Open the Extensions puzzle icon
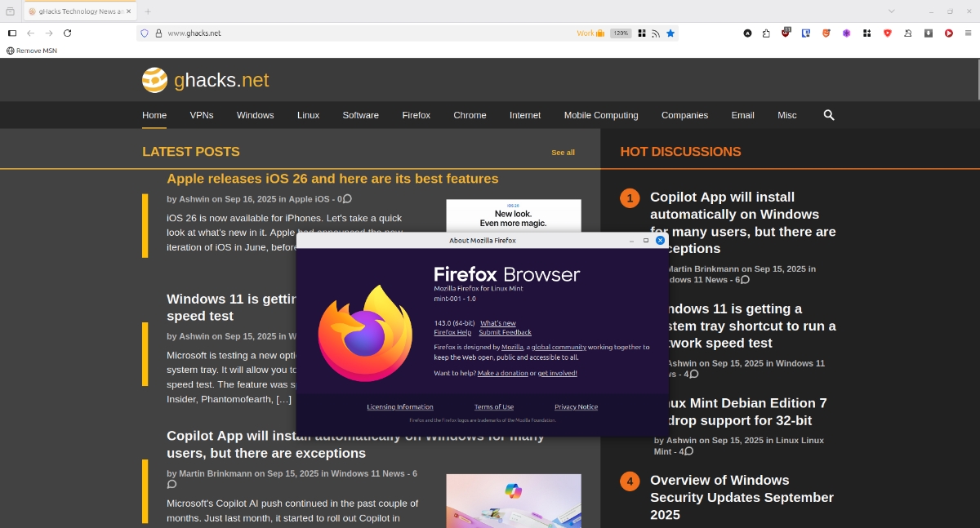 pyautogui.click(x=766, y=33)
